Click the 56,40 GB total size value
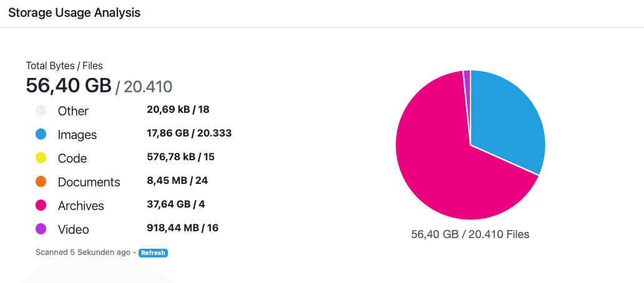Viewport: 644px width, 283px height. click(68, 85)
